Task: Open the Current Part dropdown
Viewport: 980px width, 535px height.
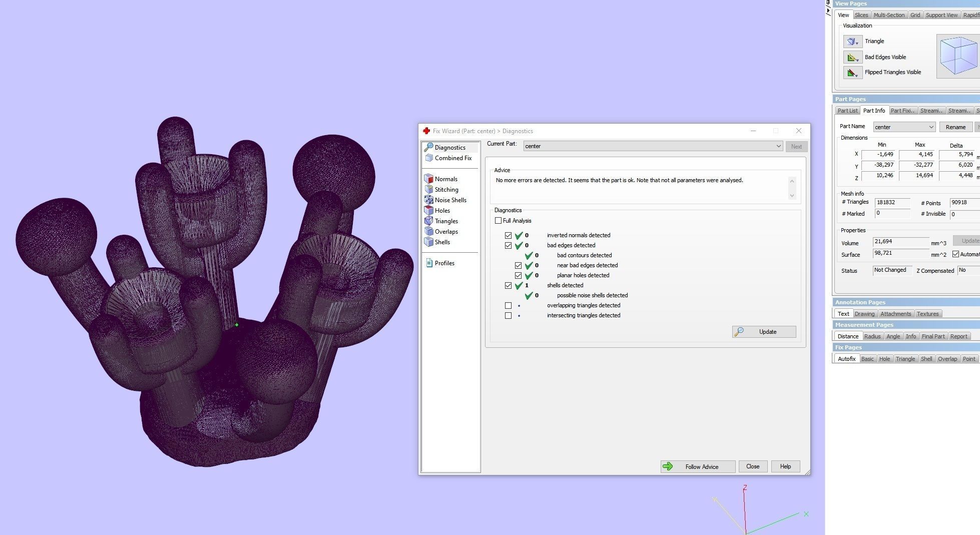Action: click(653, 146)
